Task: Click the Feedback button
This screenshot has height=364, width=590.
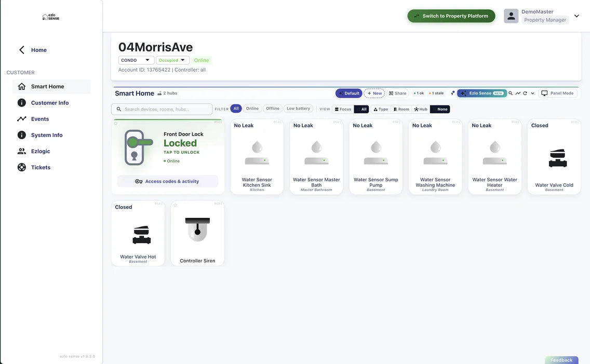Action: 561,360
